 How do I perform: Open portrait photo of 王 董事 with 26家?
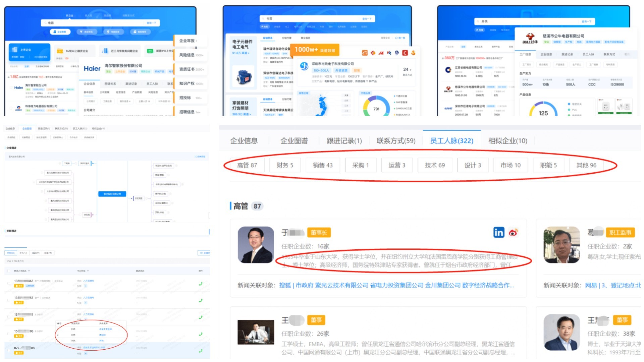pyautogui.click(x=256, y=332)
